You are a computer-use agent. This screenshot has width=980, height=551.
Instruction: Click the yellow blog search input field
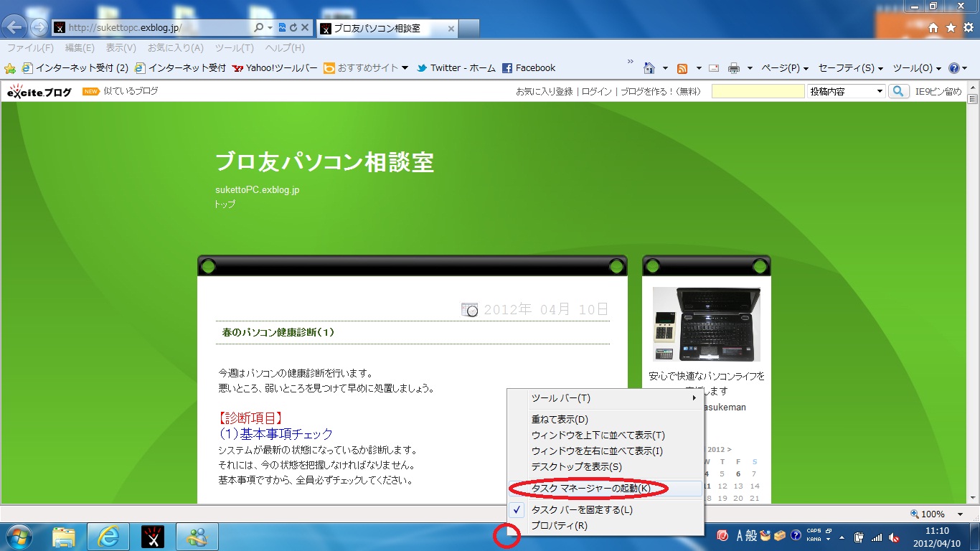(x=758, y=91)
